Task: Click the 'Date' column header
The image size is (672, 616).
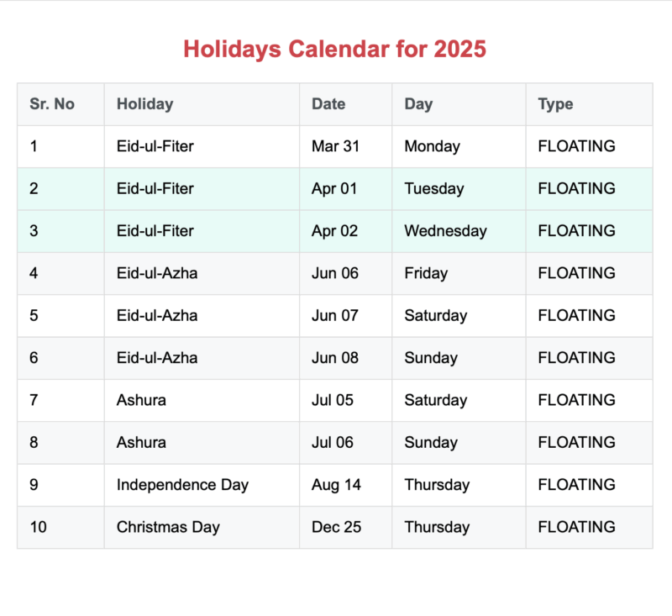Action: (328, 104)
